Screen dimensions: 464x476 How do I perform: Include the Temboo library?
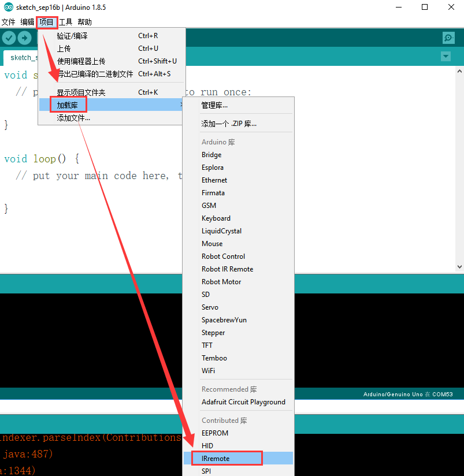(x=239, y=358)
